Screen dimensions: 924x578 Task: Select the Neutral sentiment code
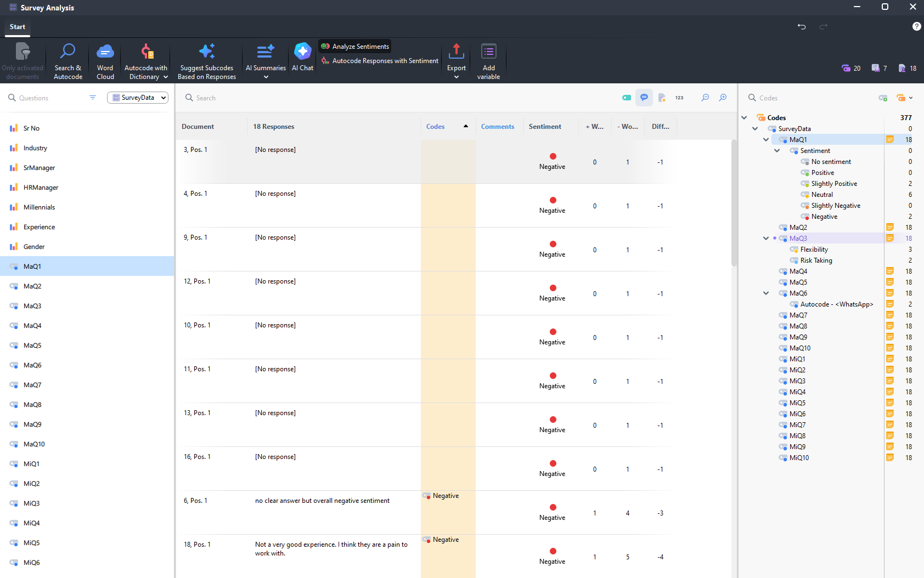(x=822, y=195)
